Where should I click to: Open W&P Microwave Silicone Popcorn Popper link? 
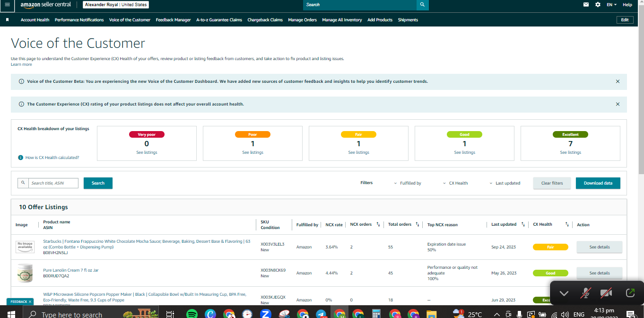(x=145, y=297)
